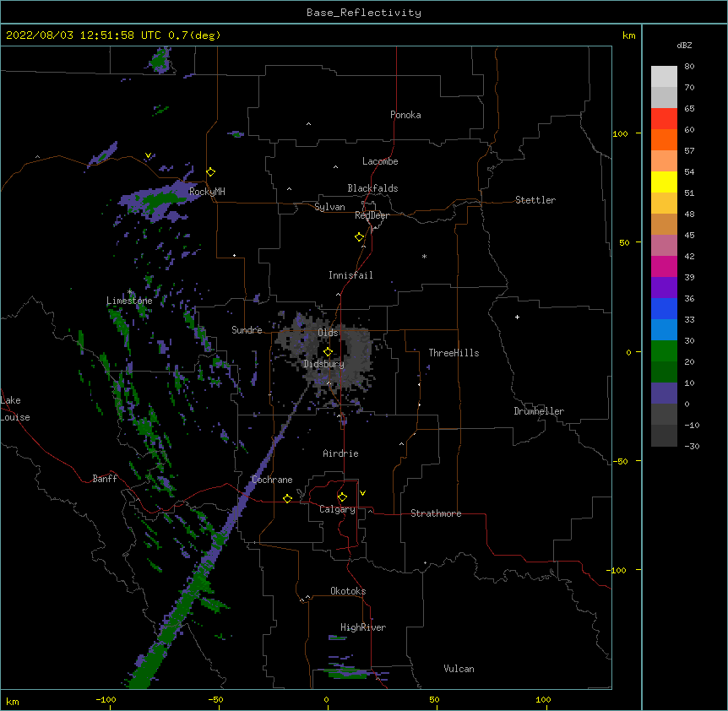Screen dimensions: 728x711
Task: Click the yellow diamond marker below Cochrane
Action: coord(287,498)
